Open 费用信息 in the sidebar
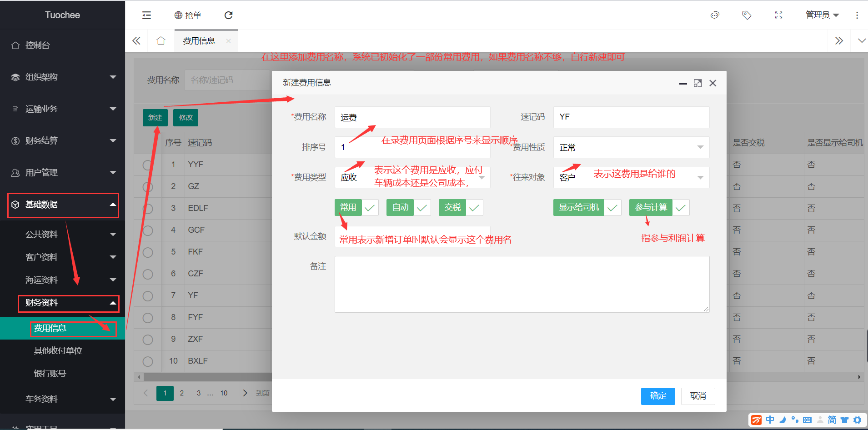868x430 pixels. point(62,328)
